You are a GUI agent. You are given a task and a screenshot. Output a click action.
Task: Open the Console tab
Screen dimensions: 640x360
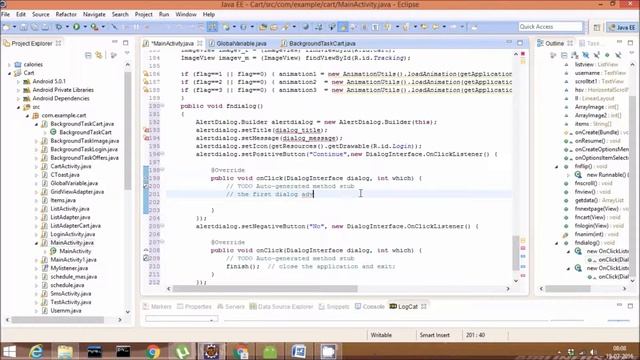coord(370,307)
